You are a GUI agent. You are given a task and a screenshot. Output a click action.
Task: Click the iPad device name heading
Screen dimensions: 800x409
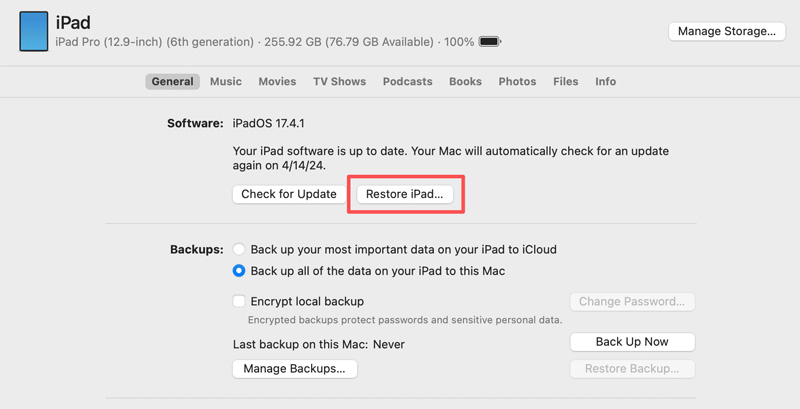point(73,22)
